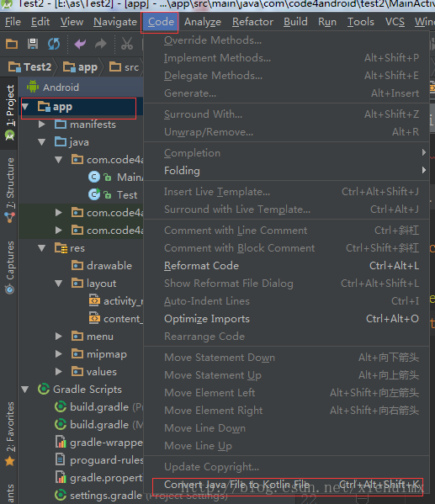Open the 7: Structure side tab
This screenshot has height=504, width=435.
[9, 190]
